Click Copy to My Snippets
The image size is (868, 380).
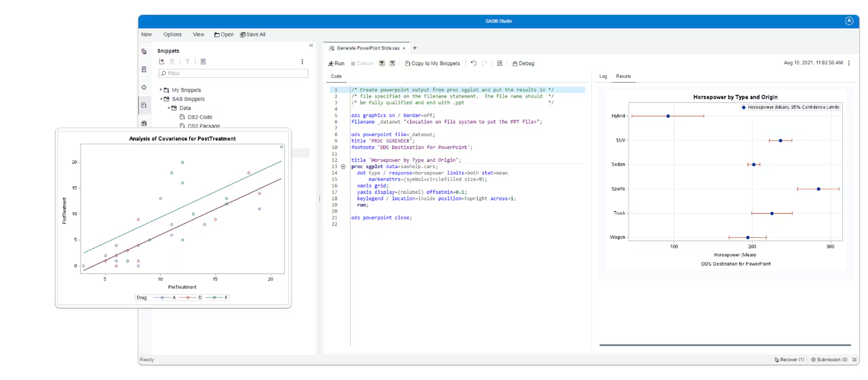[x=432, y=63]
